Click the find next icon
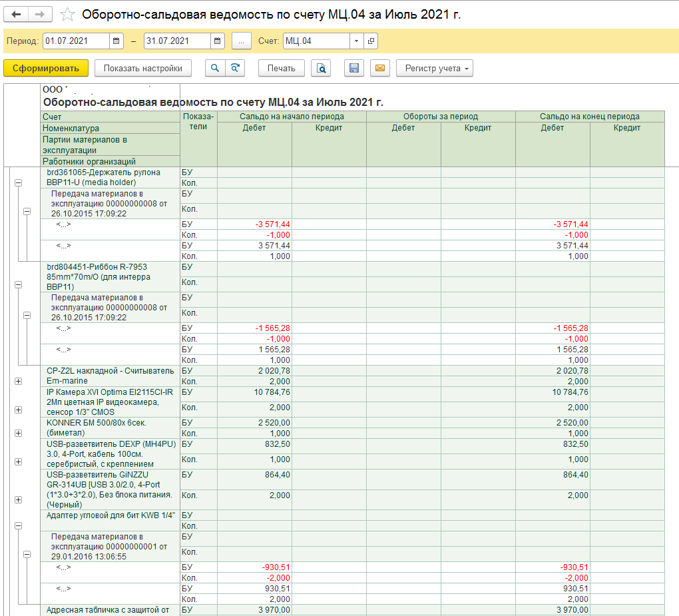Viewport: 679px width, 616px height. 234,68
